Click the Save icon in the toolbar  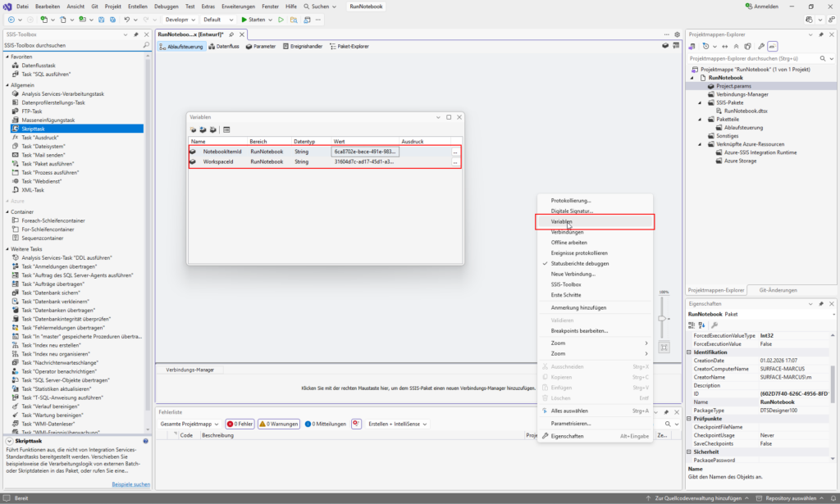[x=102, y=20]
